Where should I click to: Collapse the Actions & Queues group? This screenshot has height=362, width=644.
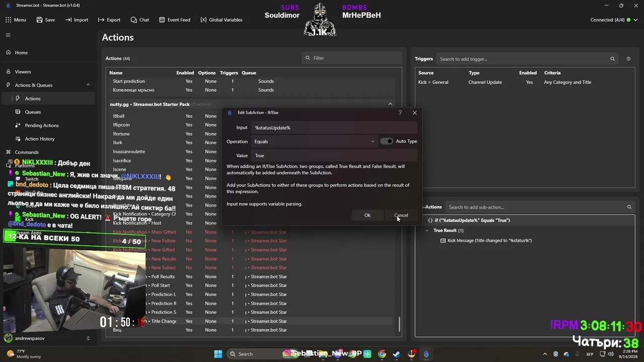click(88, 85)
